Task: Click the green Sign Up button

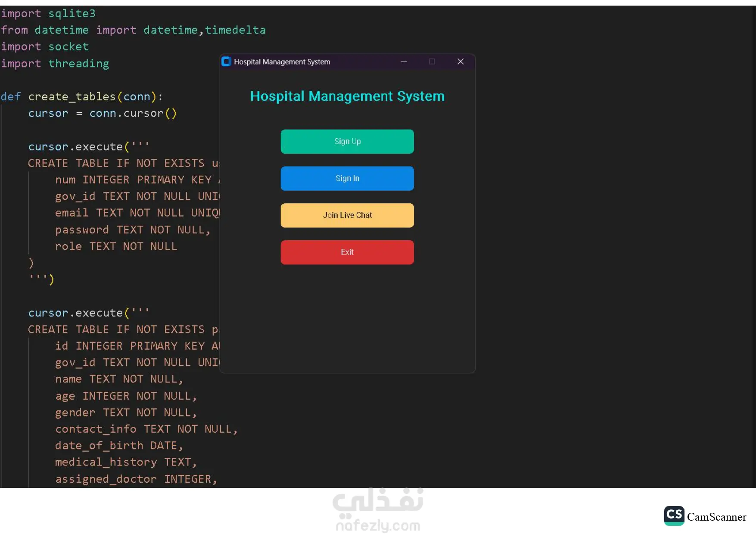Action: pos(347,141)
